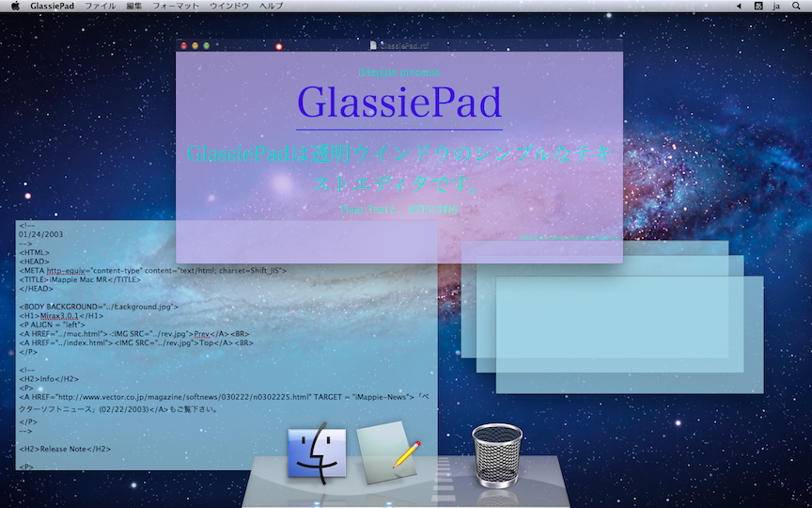Open the あ input method menu icon
The image size is (812, 508).
click(x=758, y=7)
